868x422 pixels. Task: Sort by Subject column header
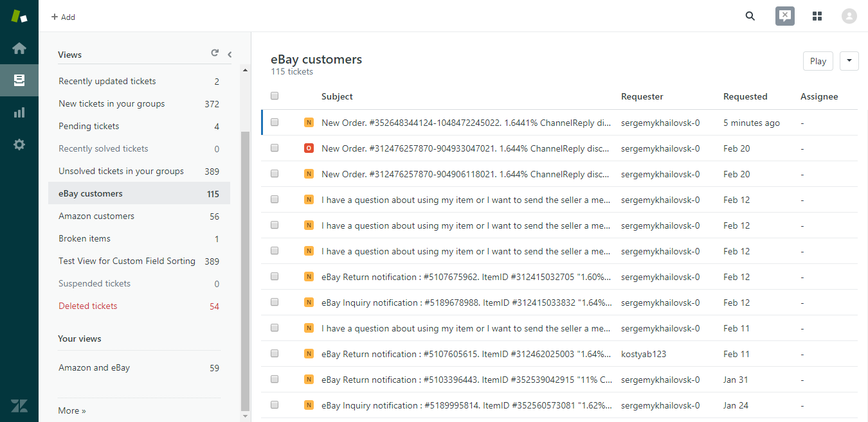[337, 96]
